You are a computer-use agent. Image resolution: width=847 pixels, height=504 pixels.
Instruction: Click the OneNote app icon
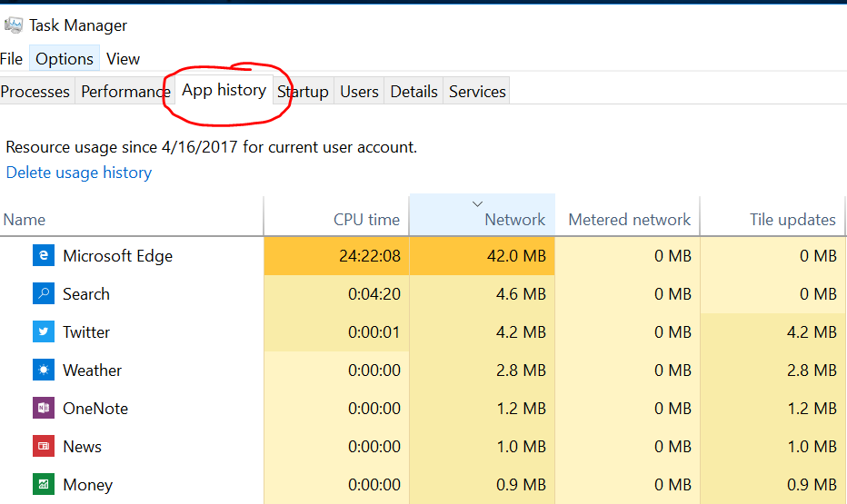click(x=44, y=408)
